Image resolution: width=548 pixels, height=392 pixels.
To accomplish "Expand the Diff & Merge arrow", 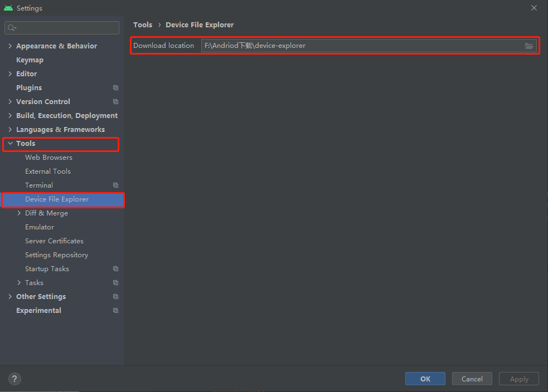I will pyautogui.click(x=19, y=213).
